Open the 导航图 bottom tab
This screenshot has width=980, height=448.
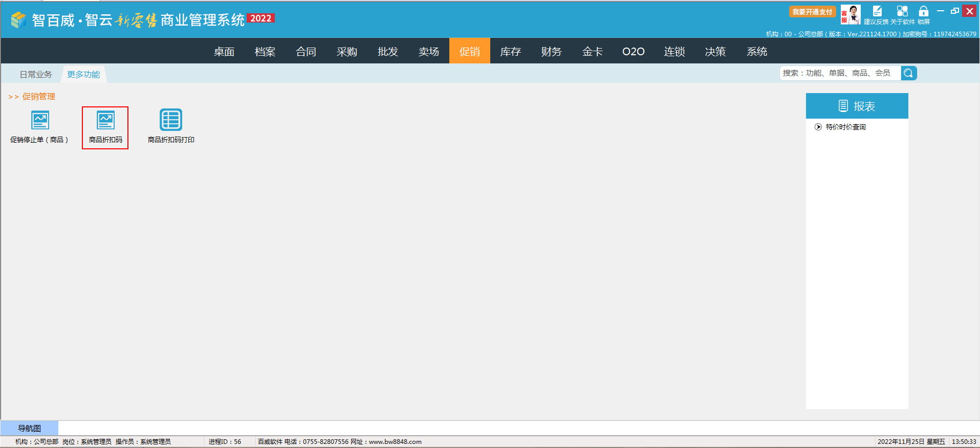[29, 428]
